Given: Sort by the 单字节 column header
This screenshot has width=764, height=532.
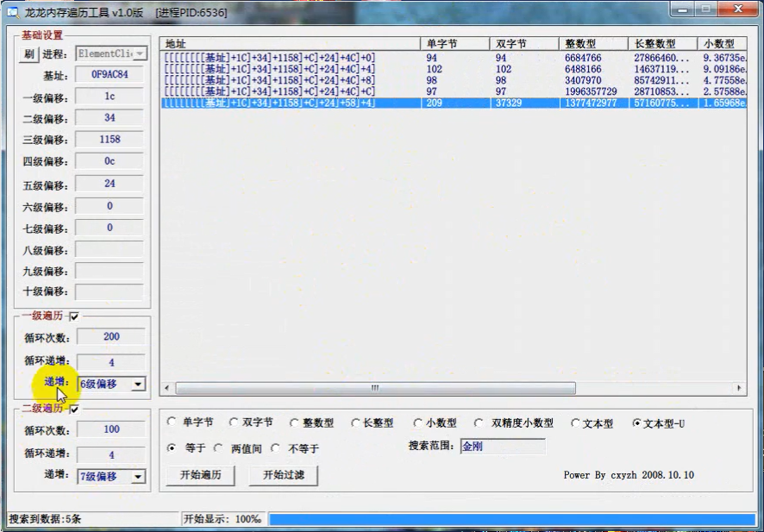Looking at the screenshot, I should tap(455, 43).
